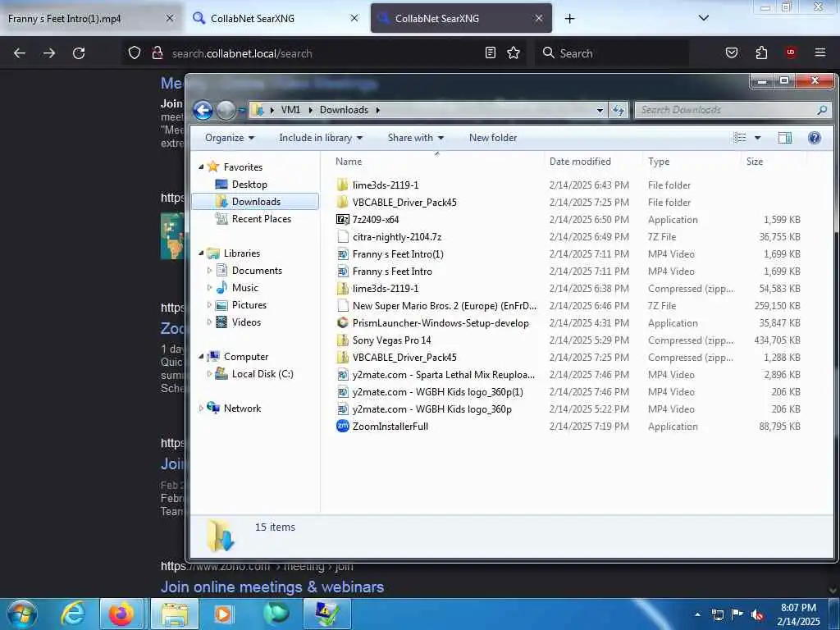The width and height of the screenshot is (840, 630).
Task: Click the Firefox URL address bar
Action: click(x=324, y=53)
